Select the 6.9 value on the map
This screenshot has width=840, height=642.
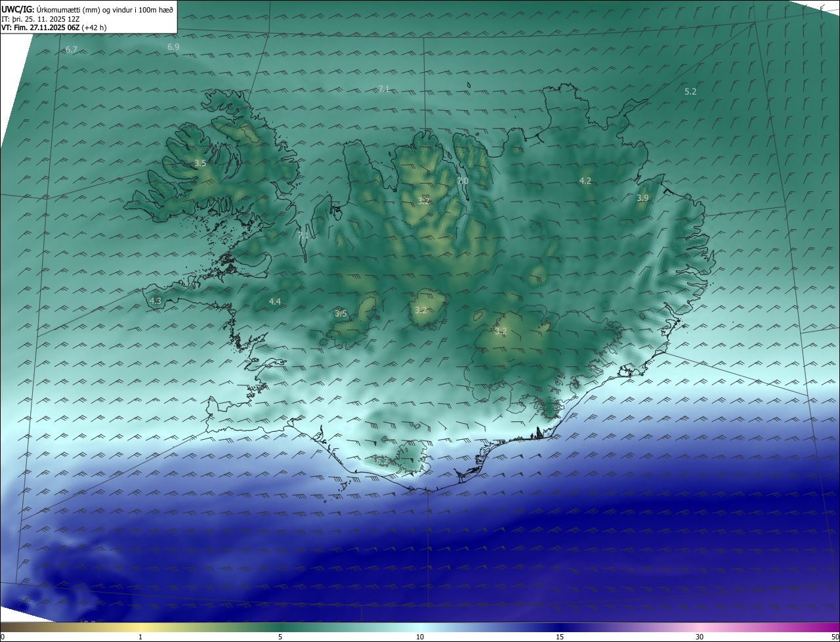click(173, 47)
